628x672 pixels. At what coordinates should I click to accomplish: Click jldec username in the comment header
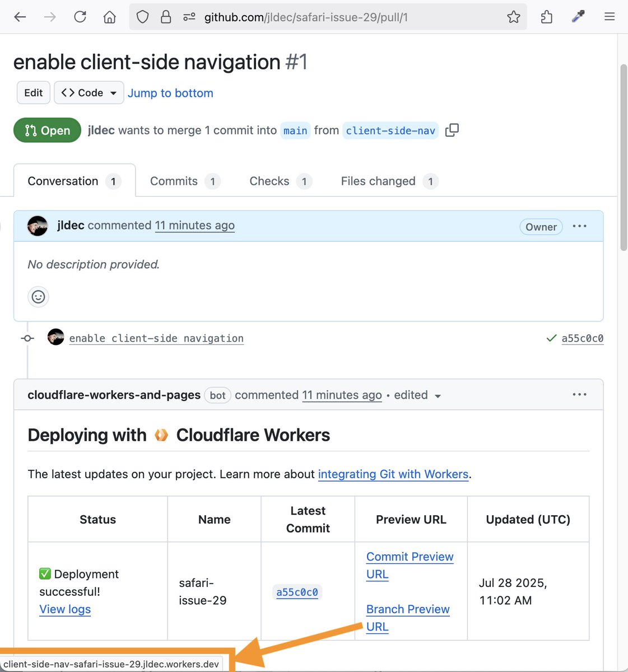click(71, 225)
